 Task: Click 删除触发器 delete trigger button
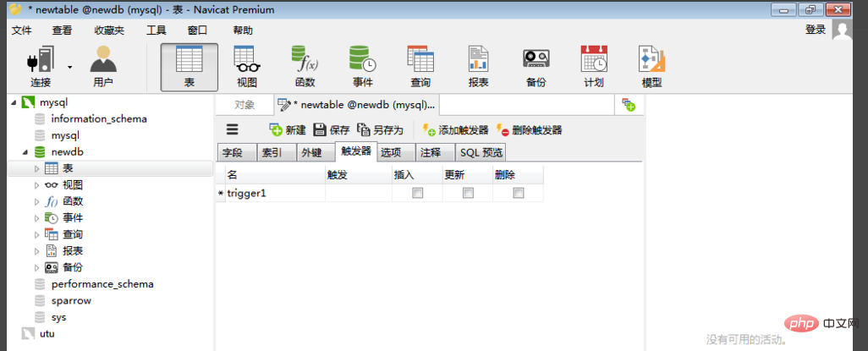[530, 130]
